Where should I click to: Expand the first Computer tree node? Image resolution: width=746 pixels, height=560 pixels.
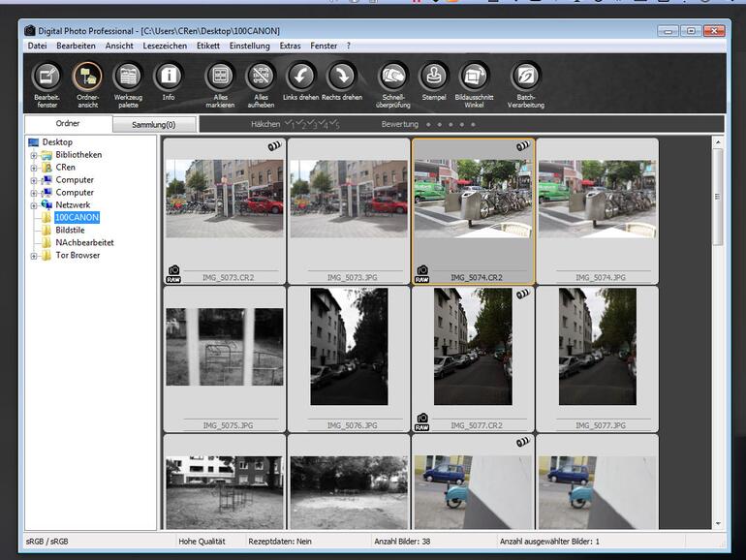(33, 180)
